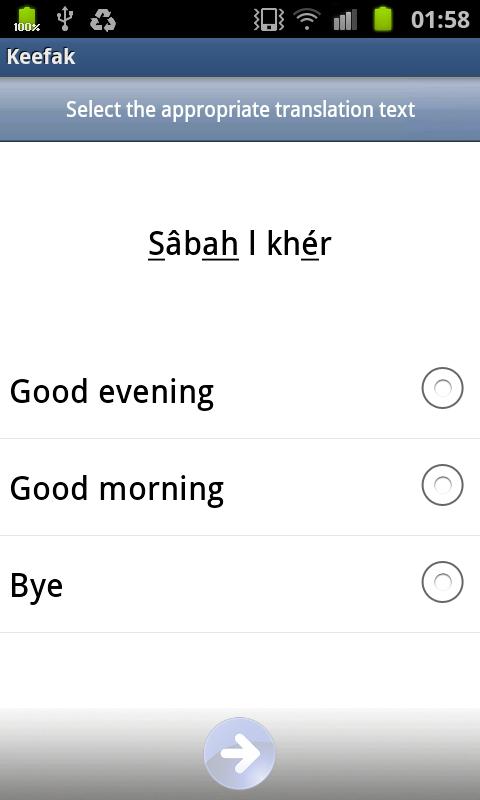Screen dimensions: 480x800
Task: Tap the translation instruction header
Action: 240,110
